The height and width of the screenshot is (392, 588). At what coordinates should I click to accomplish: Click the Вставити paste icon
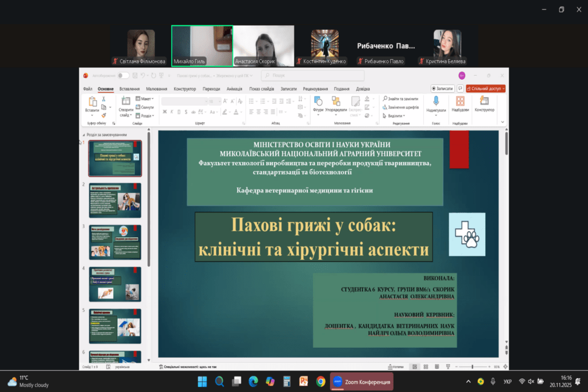tap(92, 101)
